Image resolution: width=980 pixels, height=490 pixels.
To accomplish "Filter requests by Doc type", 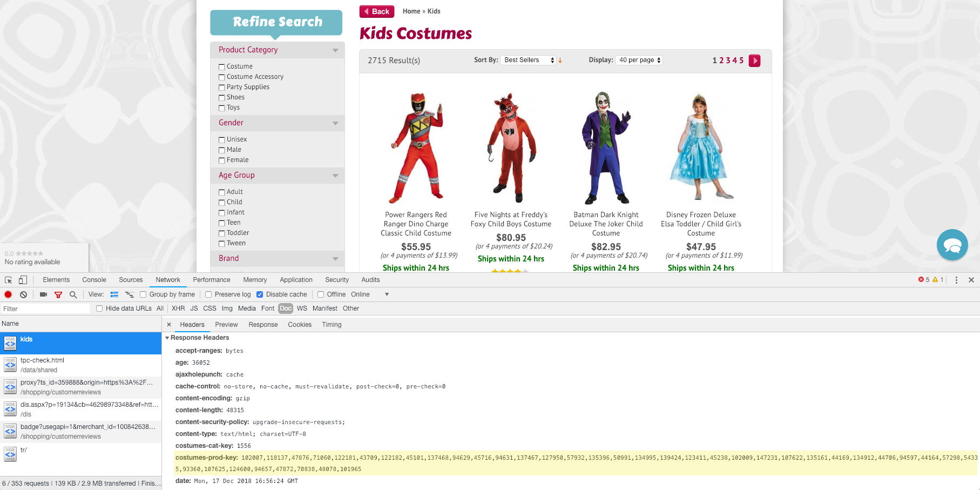I will (286, 308).
